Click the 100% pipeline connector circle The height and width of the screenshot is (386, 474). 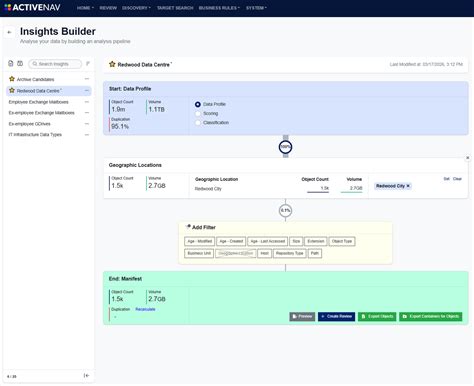pos(285,147)
